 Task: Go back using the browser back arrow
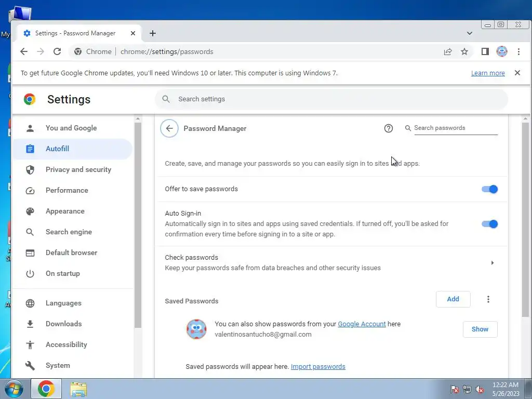pyautogui.click(x=24, y=51)
